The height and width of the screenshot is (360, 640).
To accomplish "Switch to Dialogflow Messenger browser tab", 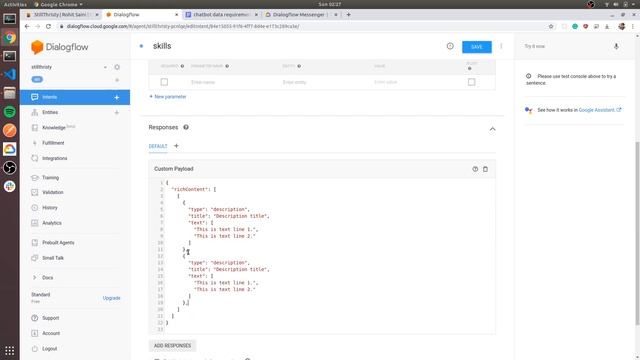I will click(300, 15).
